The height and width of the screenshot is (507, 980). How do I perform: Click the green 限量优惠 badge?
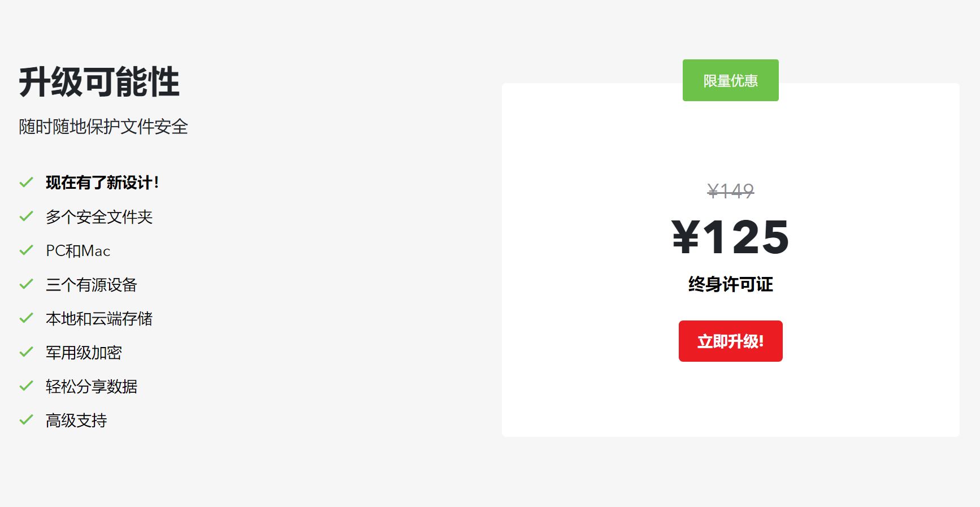point(730,80)
